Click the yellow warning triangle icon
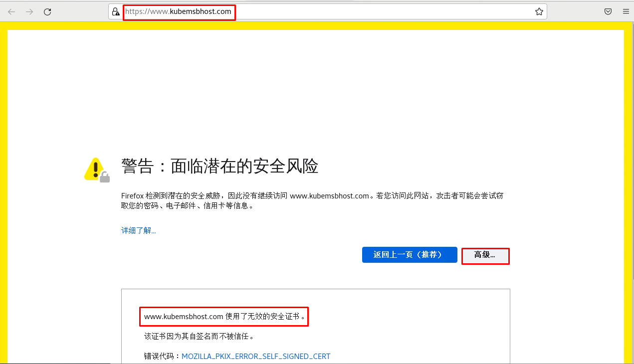Image resolution: width=634 pixels, height=364 pixels. [96, 170]
